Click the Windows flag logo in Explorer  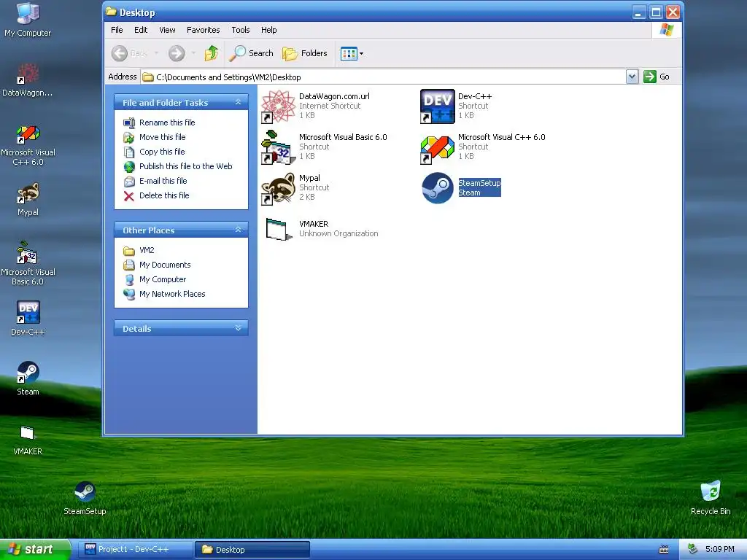667,30
